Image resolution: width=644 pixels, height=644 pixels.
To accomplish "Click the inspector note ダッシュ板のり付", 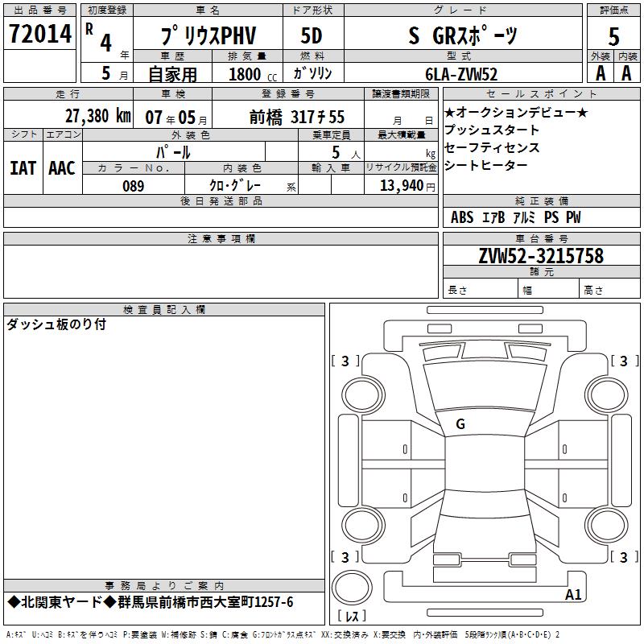I will [56, 325].
